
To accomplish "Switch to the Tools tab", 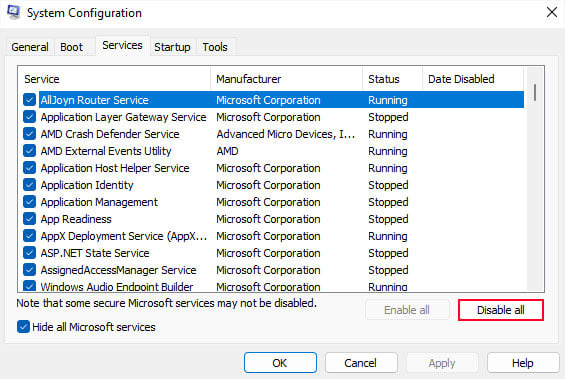I will point(215,47).
